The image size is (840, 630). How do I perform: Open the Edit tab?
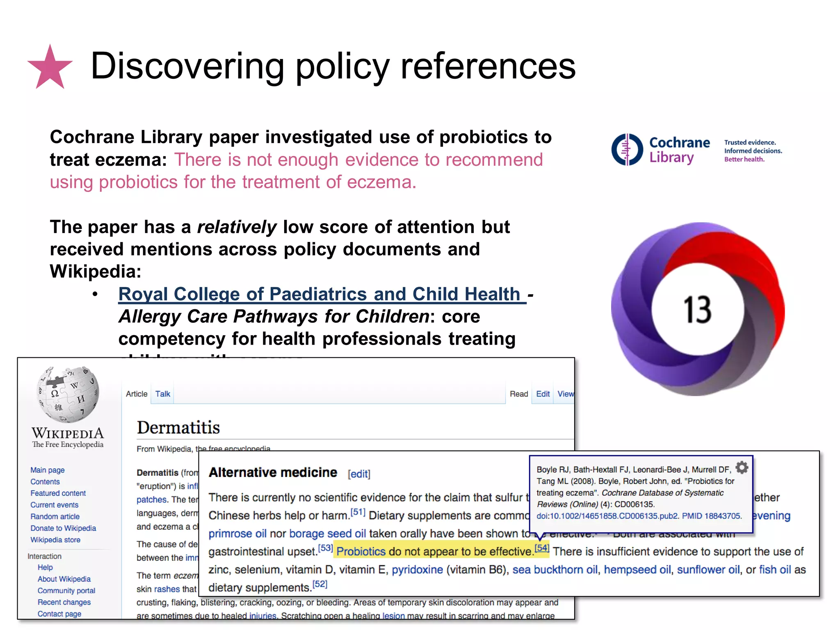[x=543, y=394]
